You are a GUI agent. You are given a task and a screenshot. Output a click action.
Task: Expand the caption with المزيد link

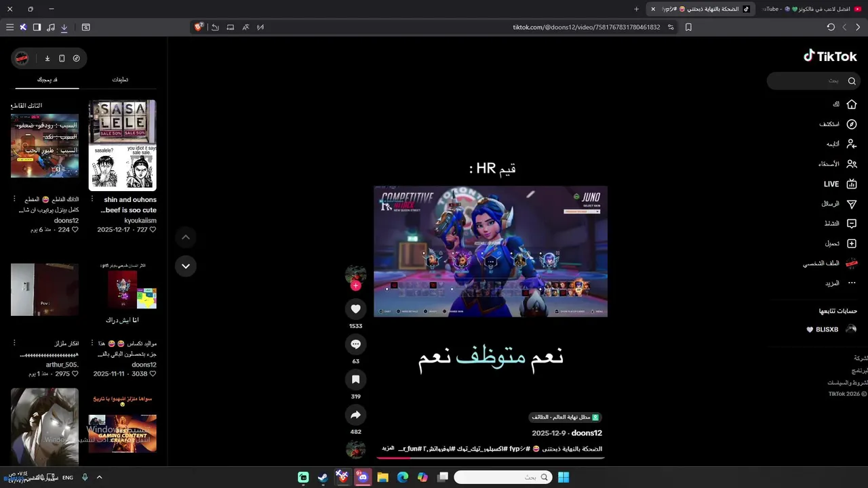[388, 449]
